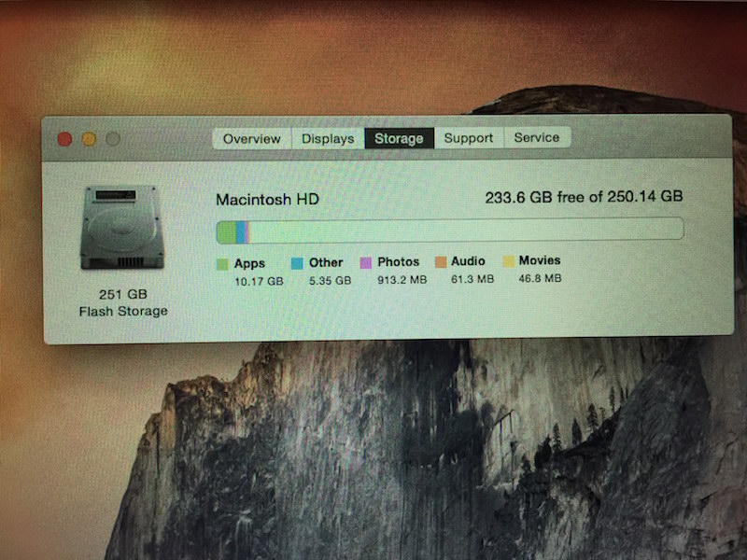Screen dimensions: 747x560
Task: Click the hard drive icon
Action: (x=122, y=228)
